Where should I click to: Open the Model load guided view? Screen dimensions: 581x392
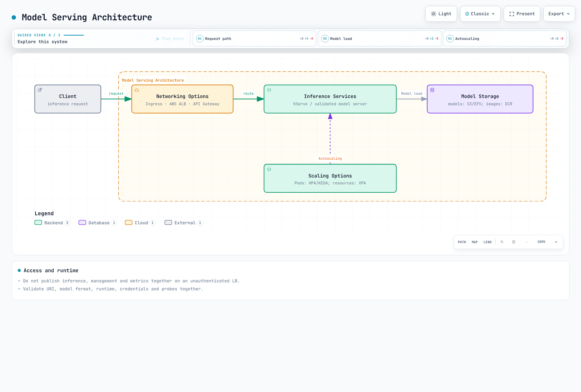(x=380, y=38)
